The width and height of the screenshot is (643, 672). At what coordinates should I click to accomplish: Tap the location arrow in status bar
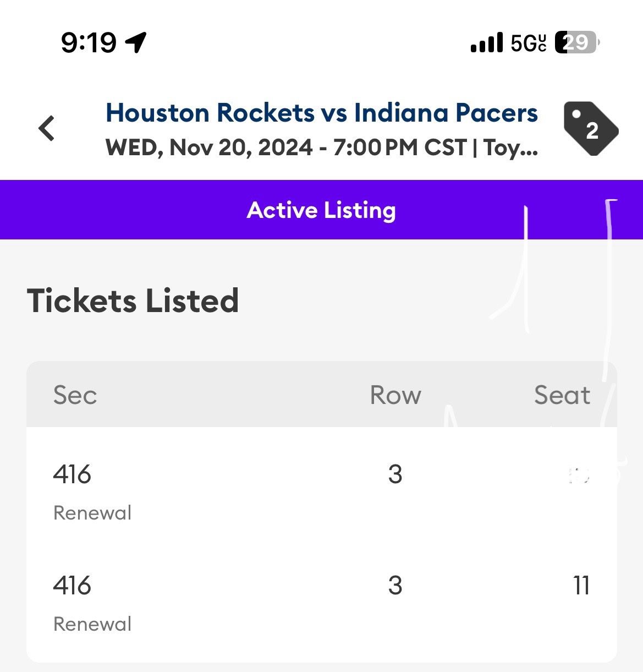[x=136, y=42]
